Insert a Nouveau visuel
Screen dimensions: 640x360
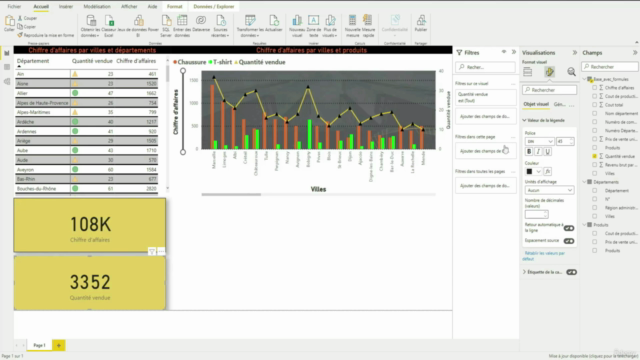pos(297,20)
